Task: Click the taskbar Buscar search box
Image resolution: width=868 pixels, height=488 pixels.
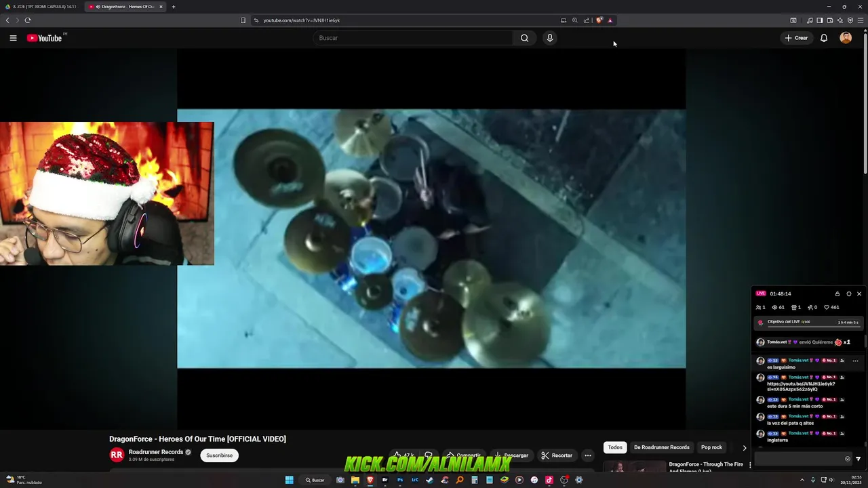Action: [315, 480]
